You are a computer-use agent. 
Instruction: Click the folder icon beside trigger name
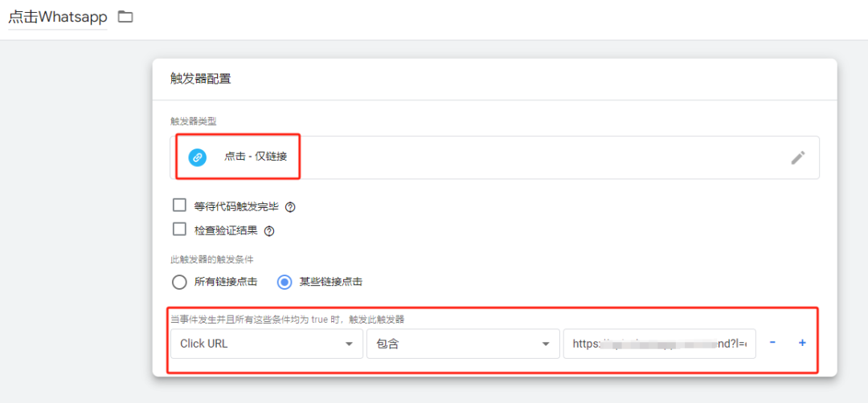pyautogui.click(x=125, y=17)
